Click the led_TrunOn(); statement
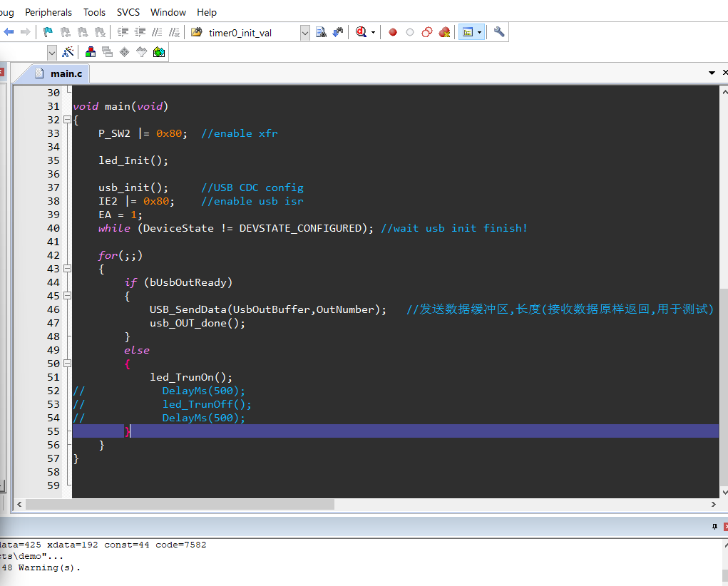The image size is (728, 586). (191, 377)
